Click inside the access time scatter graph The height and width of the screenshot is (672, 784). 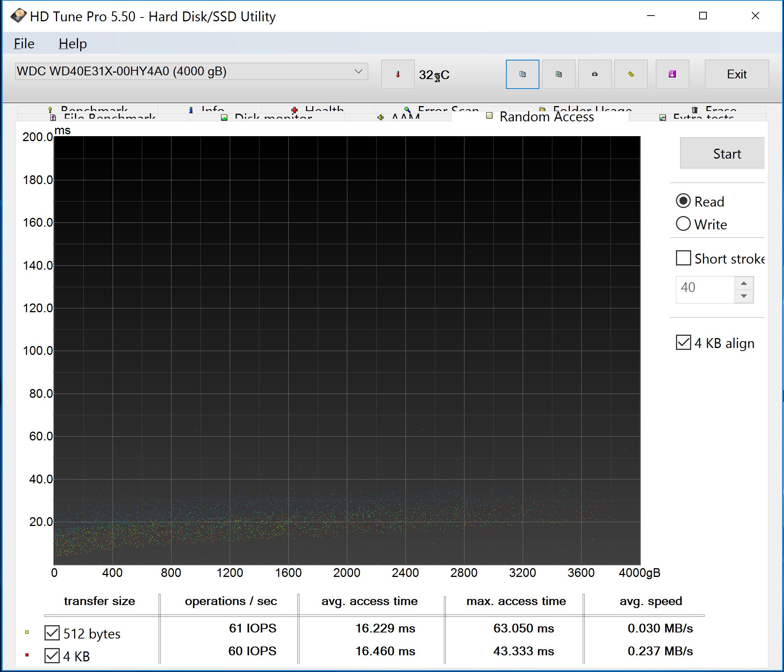(347, 350)
